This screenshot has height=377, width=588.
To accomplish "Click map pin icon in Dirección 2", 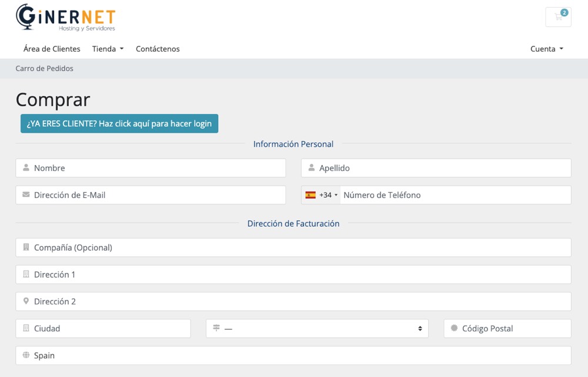I will 26,301.
